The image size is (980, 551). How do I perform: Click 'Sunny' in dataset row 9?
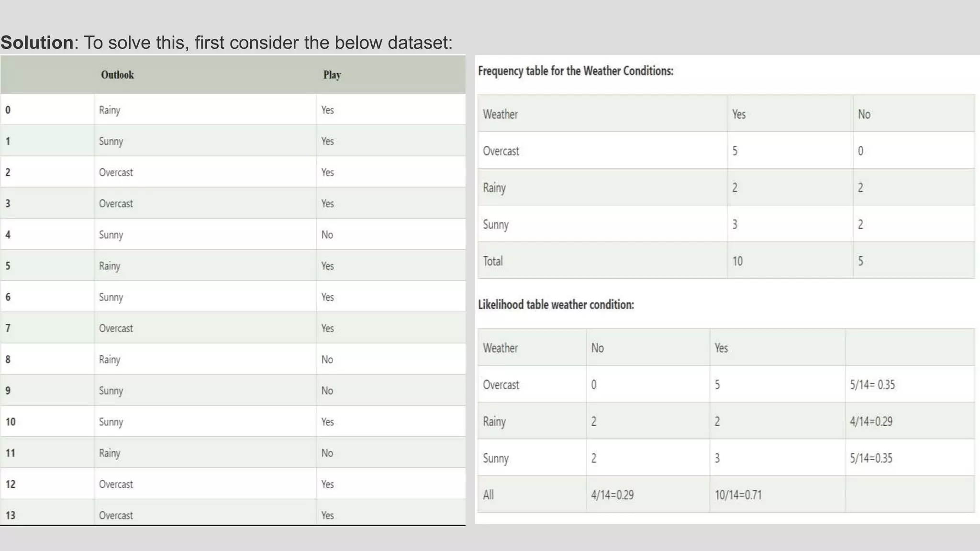(111, 391)
